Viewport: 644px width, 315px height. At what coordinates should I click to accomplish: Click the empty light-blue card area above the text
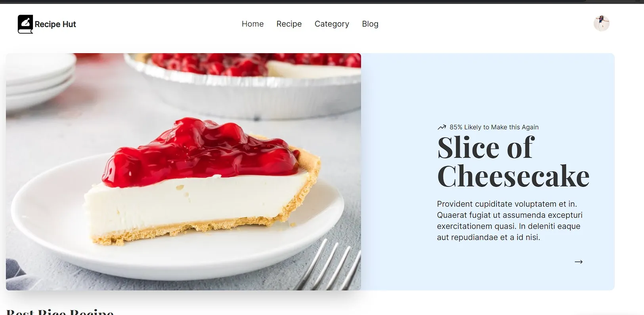[487, 87]
